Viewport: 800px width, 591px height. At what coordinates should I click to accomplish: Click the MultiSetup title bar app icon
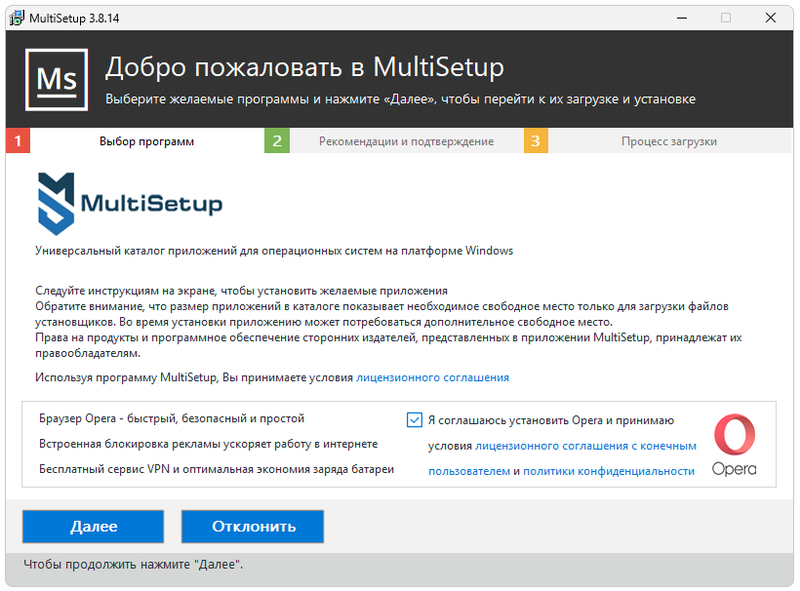(x=17, y=18)
